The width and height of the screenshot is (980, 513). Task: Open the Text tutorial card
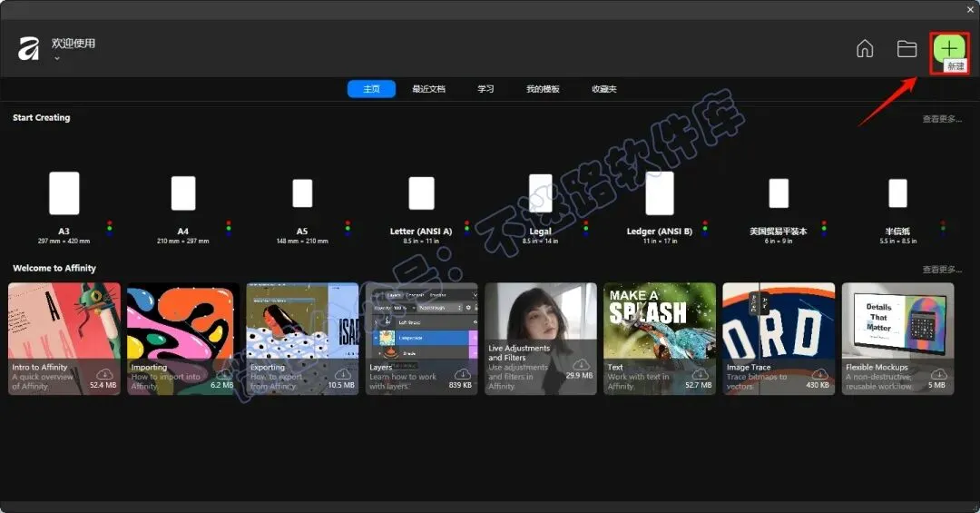(x=660, y=339)
